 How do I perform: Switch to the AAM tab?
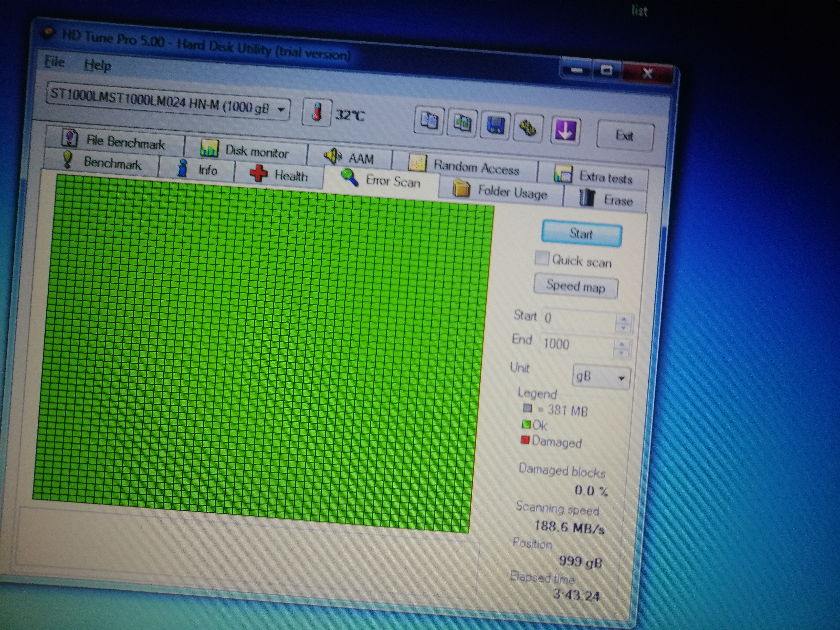click(350, 157)
